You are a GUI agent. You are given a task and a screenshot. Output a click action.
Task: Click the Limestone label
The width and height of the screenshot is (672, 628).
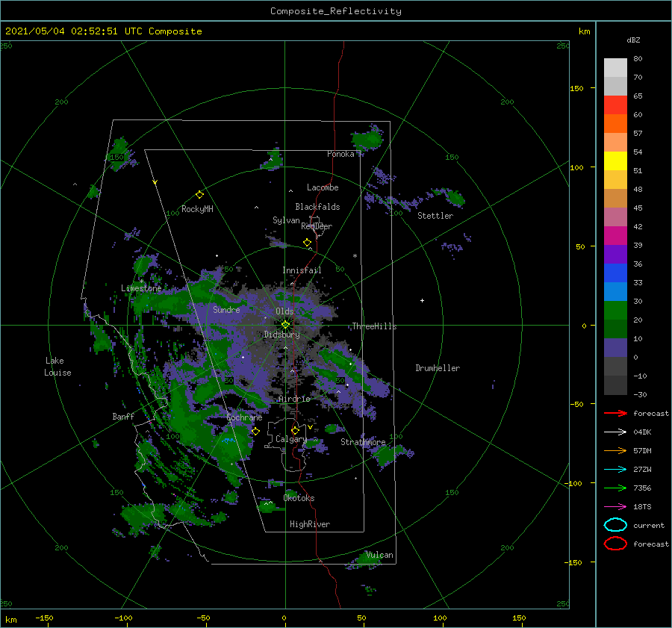[x=141, y=288]
